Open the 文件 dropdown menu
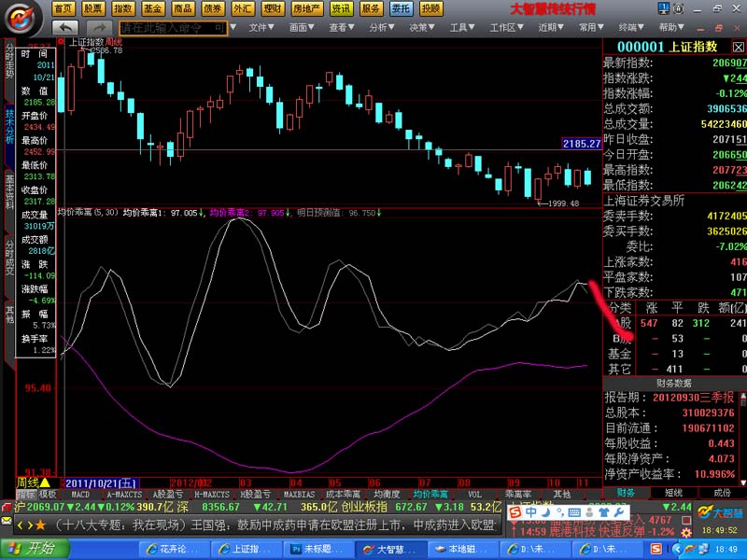Image resolution: width=747 pixels, height=560 pixels. click(x=261, y=28)
